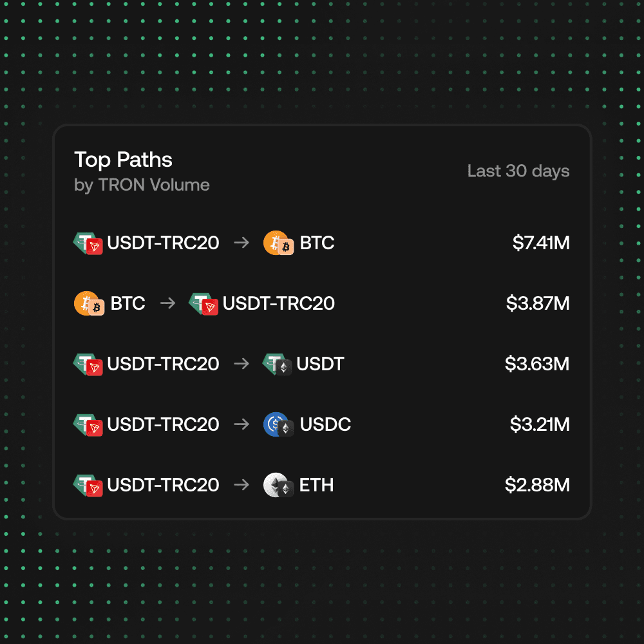
Task: Click the ETH coin icon
Action: [278, 485]
